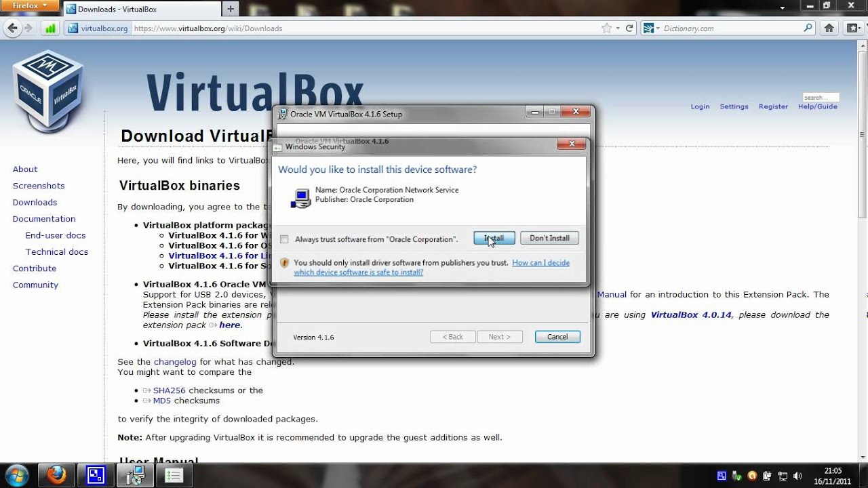Click the Firefox taskbar icon
This screenshot has height=488, width=868.
coord(56,475)
